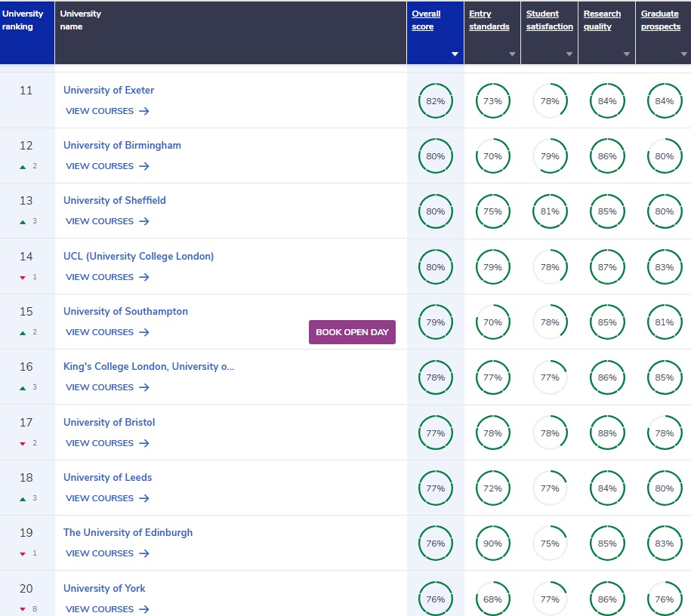
Task: Click arrow icon beside Sheffield's View Courses
Action: pyautogui.click(x=144, y=221)
